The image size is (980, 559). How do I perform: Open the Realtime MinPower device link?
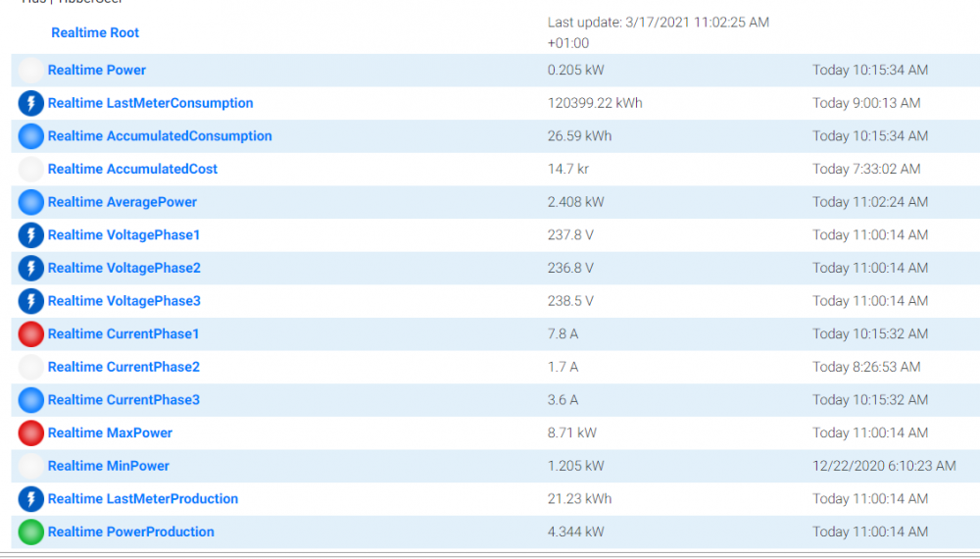(108, 466)
